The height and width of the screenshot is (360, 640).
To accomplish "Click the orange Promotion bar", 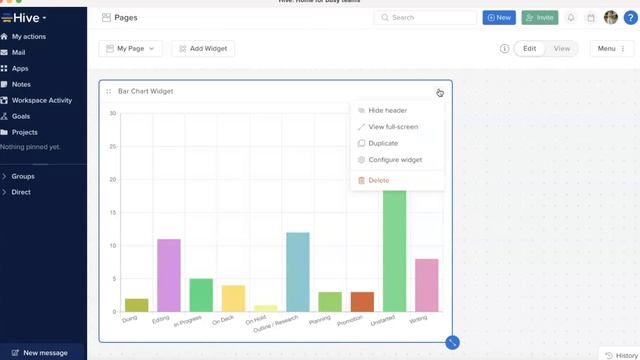I will click(x=362, y=302).
